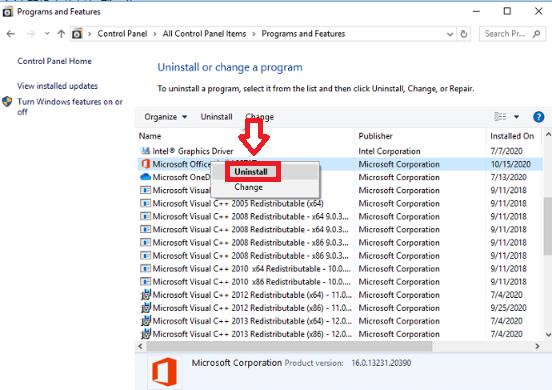Click the Intel Graphics Driver icon
552x390 pixels.
145,151
